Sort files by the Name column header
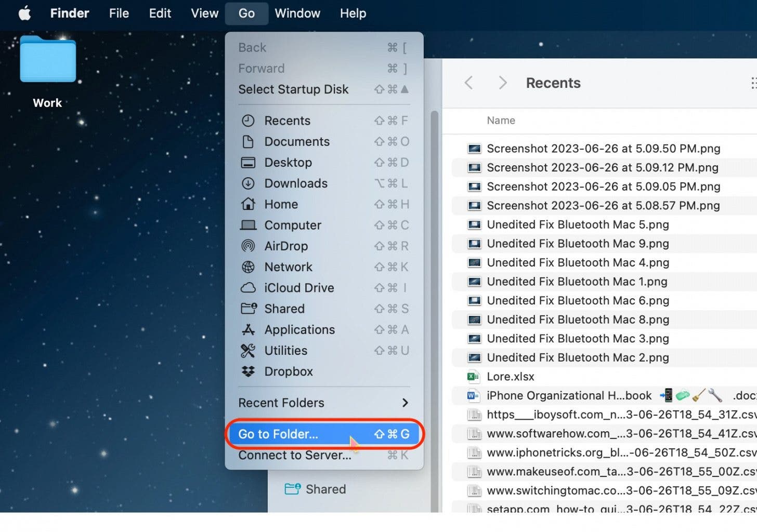This screenshot has width=757, height=532. (x=501, y=121)
